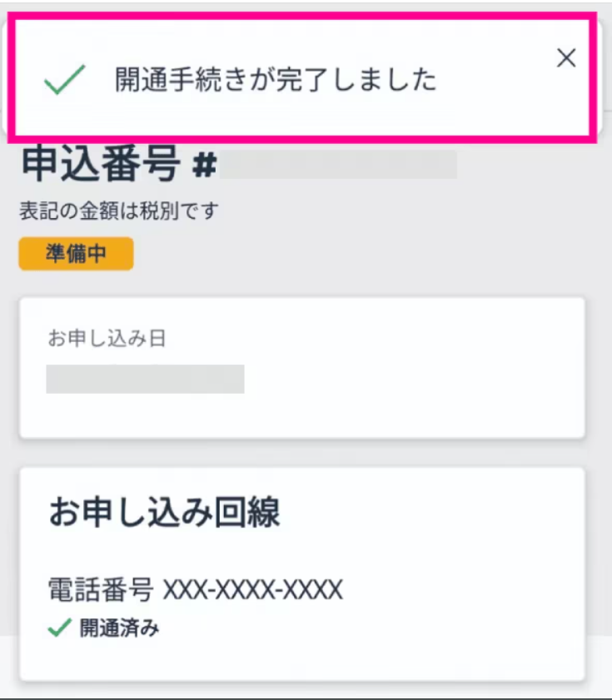Click the お申し込み回線 section heading
The image size is (612, 700).
pos(164,513)
